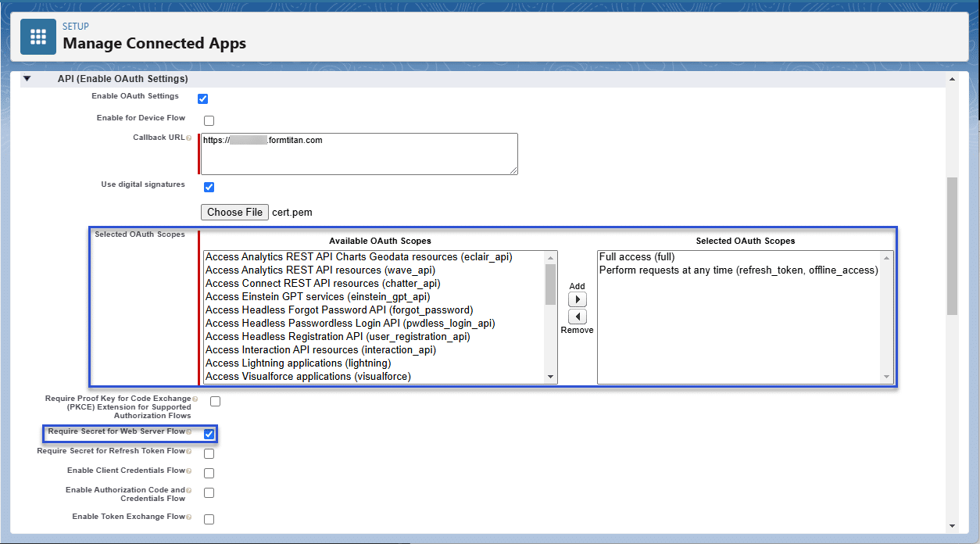980x544 pixels.
Task: Select Access Lightning applications (lightning) scope
Action: tap(298, 363)
